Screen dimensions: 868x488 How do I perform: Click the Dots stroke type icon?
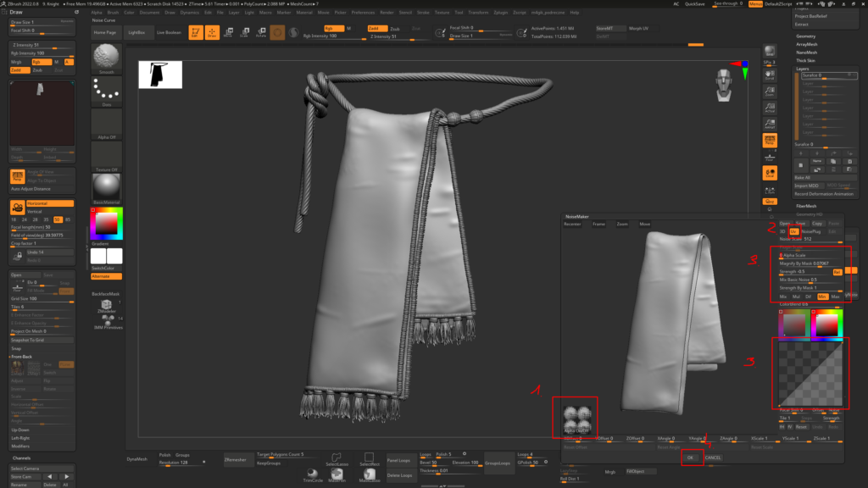coord(107,90)
